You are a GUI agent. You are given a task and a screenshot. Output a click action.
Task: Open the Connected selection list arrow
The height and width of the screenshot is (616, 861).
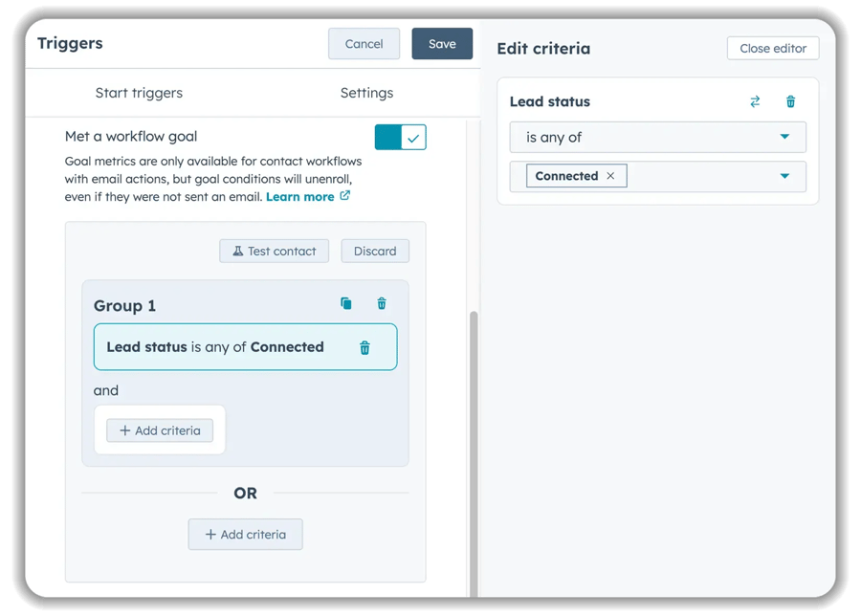point(784,176)
